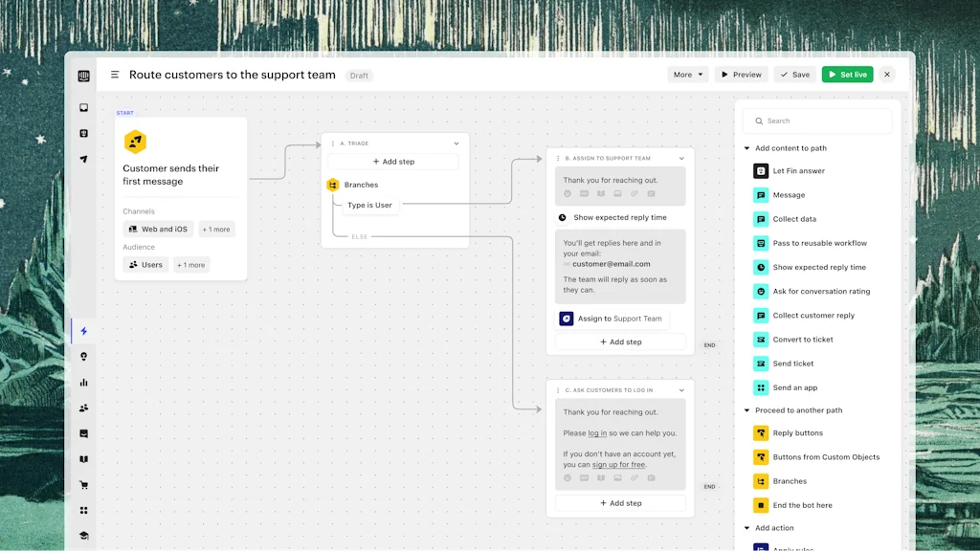Collapse the 'B. Assign to Support Team' step

click(682, 157)
